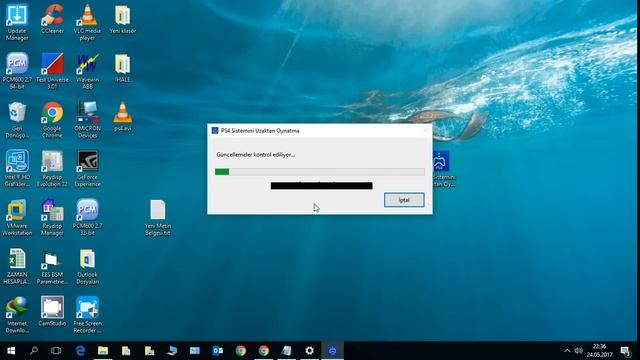Select the ps4.avi video file icon
The image size is (640, 360).
(x=122, y=116)
